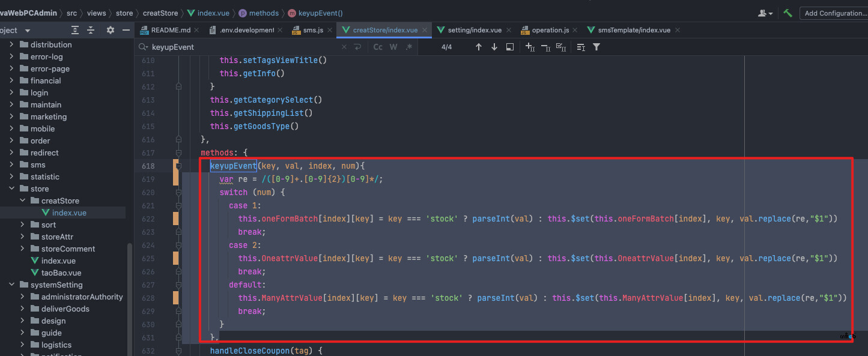The height and width of the screenshot is (356, 868).
Task: Switch to smsTemplate/index.vue tab
Action: click(634, 30)
